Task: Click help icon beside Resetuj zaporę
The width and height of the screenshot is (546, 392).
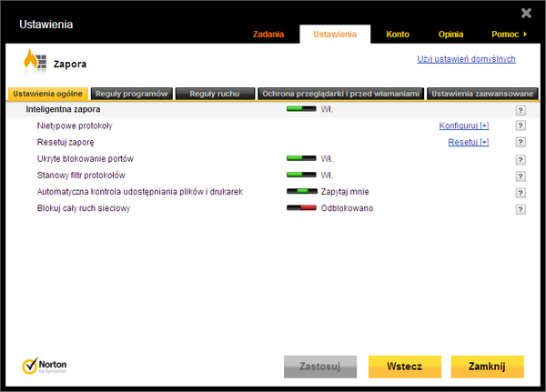Action: (521, 143)
